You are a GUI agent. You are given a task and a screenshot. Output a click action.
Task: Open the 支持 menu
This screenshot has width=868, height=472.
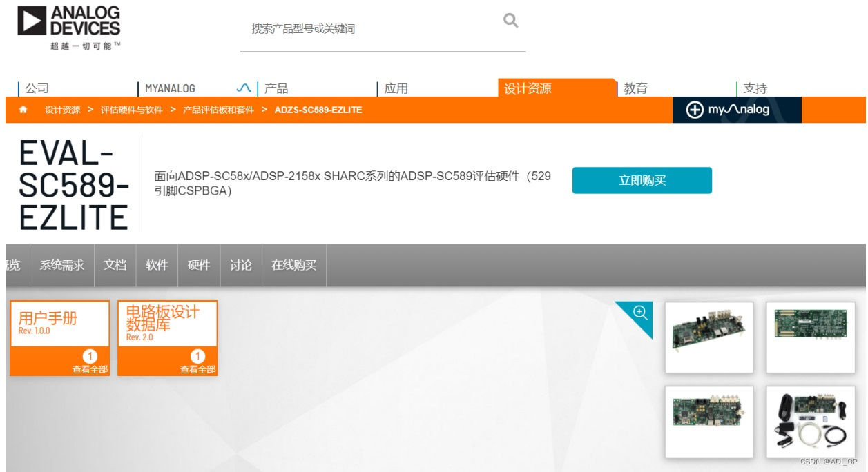coord(755,88)
